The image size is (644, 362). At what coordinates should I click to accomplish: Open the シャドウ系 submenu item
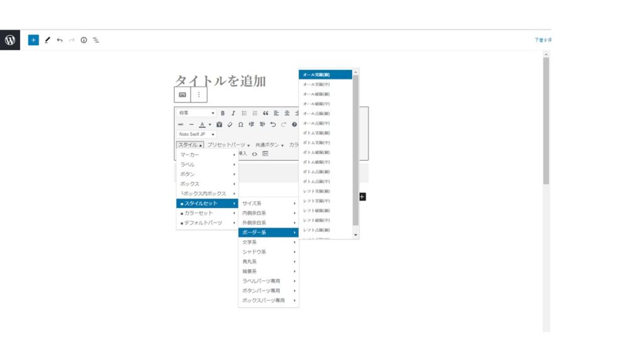(269, 252)
